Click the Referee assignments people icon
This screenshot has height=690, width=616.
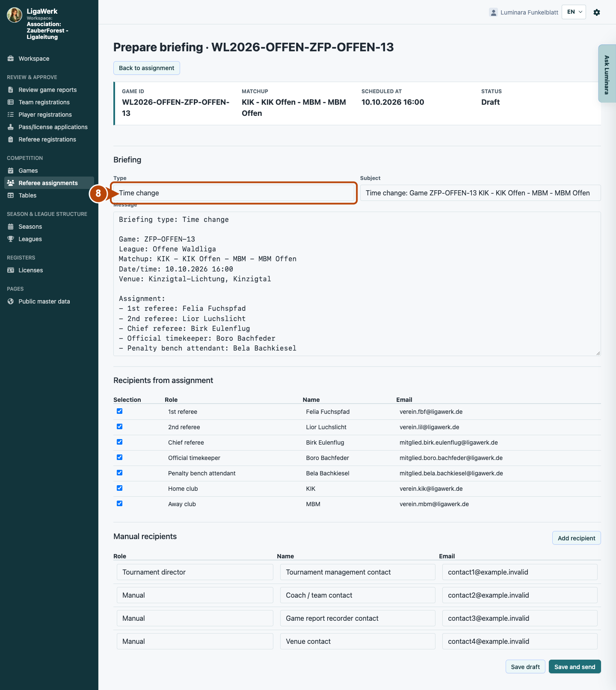tap(11, 183)
